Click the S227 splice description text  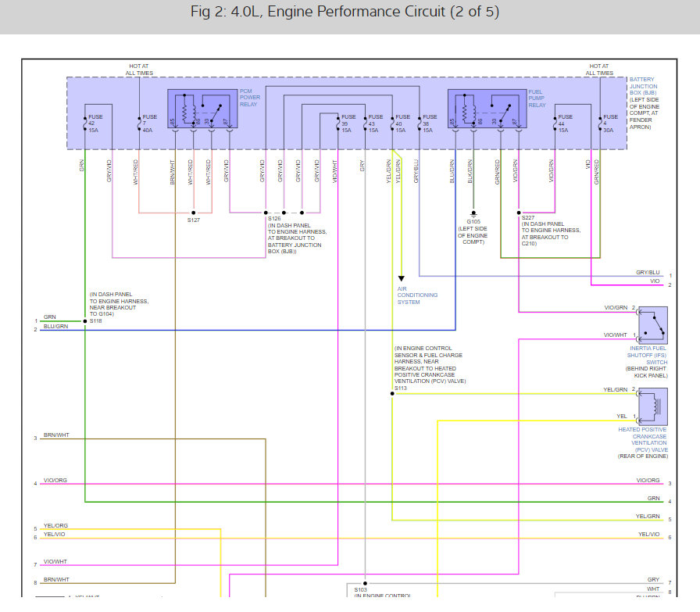pos(551,234)
